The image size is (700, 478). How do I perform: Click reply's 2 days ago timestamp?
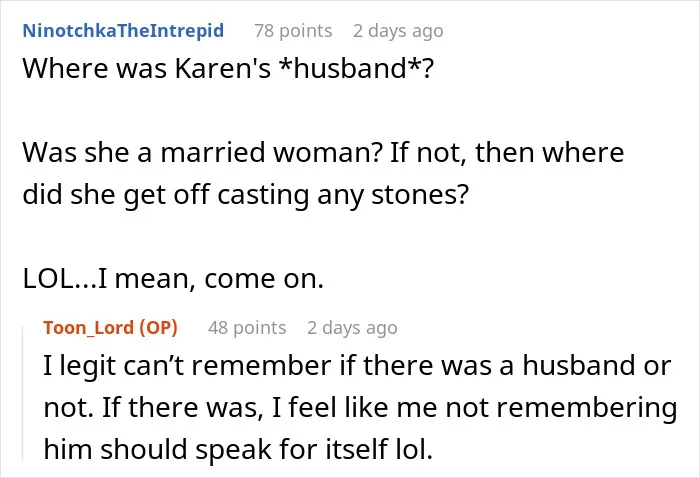352,328
